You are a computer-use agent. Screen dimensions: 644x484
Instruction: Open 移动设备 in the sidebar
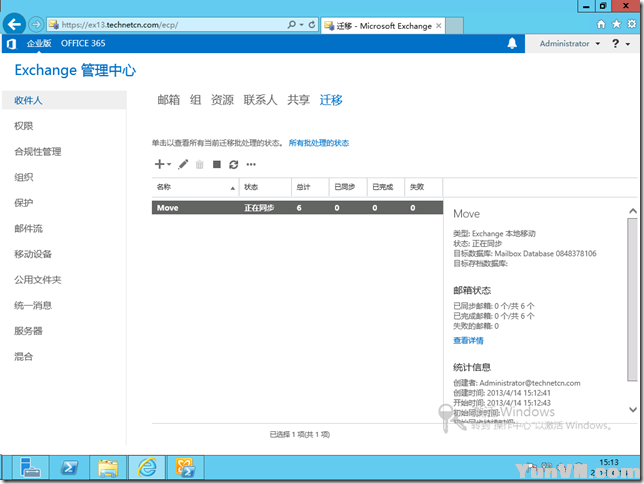[33, 254]
